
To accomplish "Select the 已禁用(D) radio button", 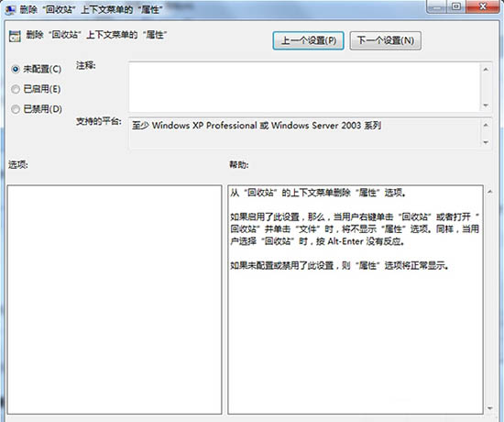I will [x=16, y=109].
